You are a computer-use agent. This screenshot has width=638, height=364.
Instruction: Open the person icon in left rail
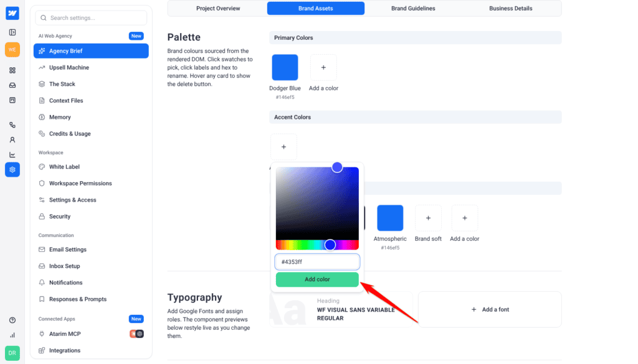point(12,140)
